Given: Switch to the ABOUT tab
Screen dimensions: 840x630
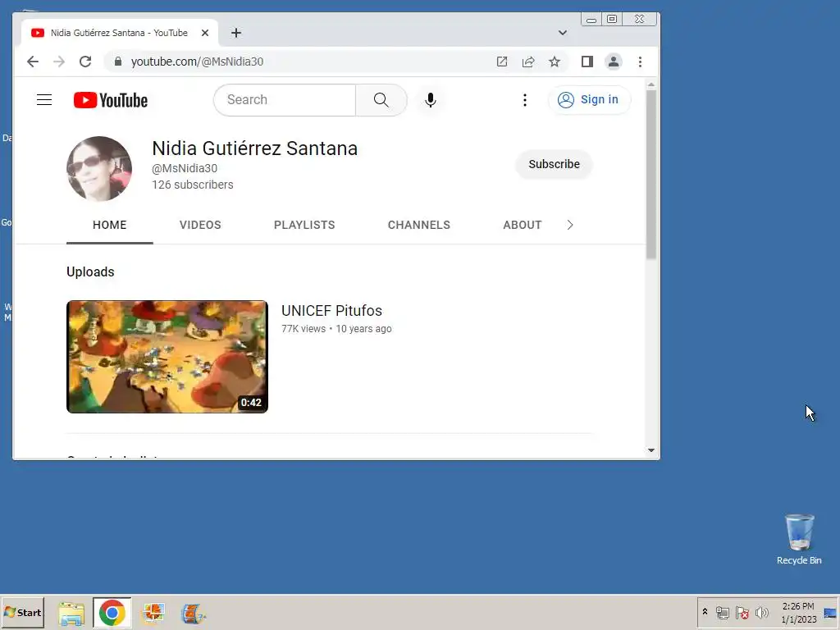Looking at the screenshot, I should click(523, 225).
